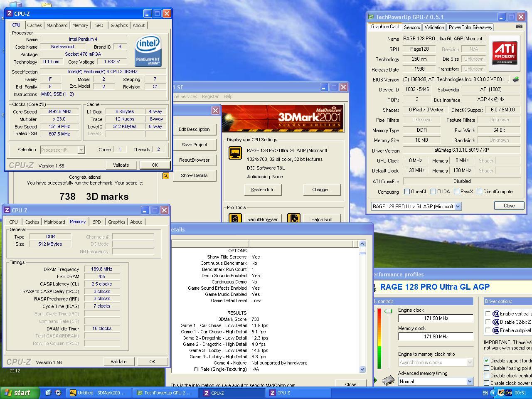Image resolution: width=532 pixels, height=399 pixels.
Task: Click the second CPU-Z taskbar button
Action: (x=299, y=393)
